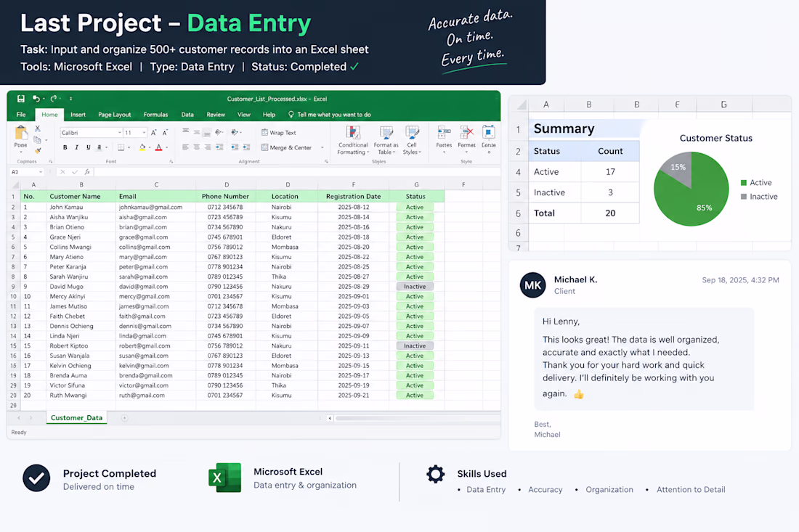Increase the font size
Image resolution: width=799 pixels, height=532 pixels.
click(x=153, y=133)
